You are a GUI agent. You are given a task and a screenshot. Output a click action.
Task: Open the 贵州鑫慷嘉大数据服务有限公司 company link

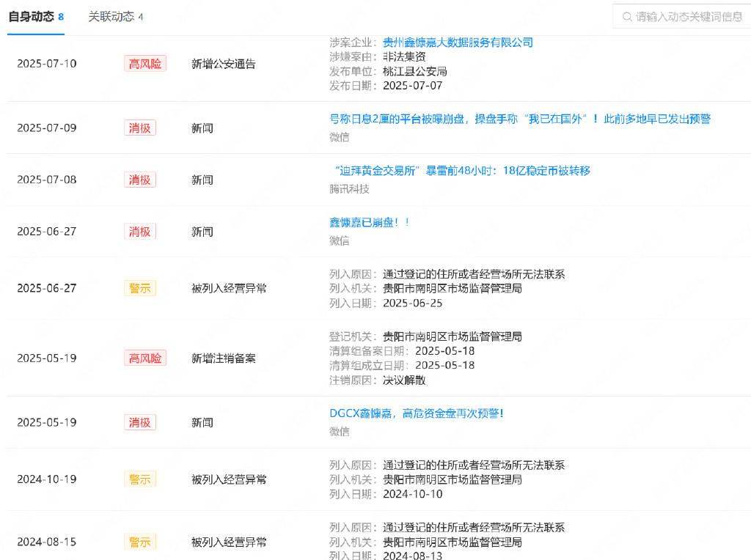point(458,43)
